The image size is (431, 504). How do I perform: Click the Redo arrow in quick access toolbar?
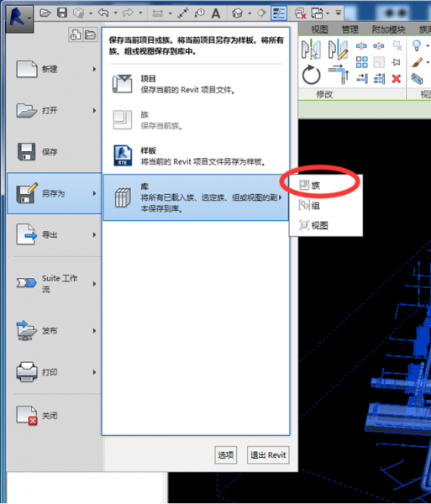tap(128, 13)
